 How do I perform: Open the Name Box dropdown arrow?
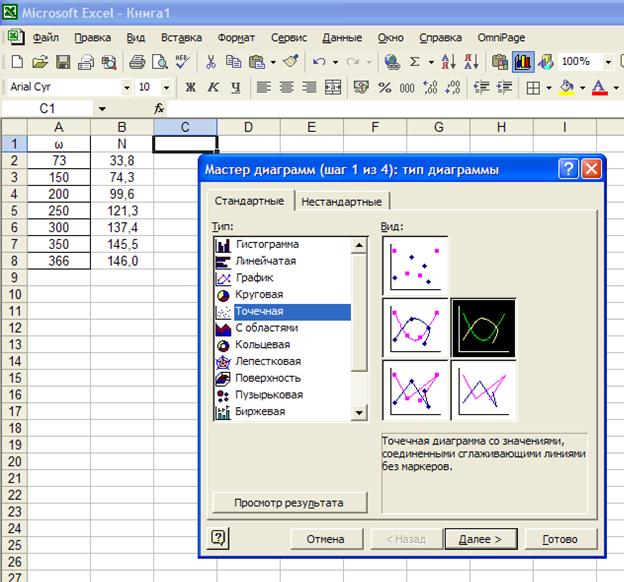[102, 109]
